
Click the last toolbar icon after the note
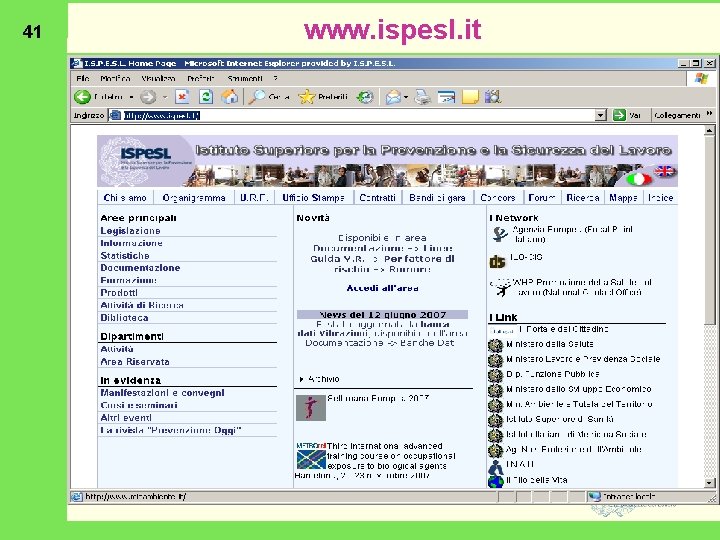(x=493, y=96)
